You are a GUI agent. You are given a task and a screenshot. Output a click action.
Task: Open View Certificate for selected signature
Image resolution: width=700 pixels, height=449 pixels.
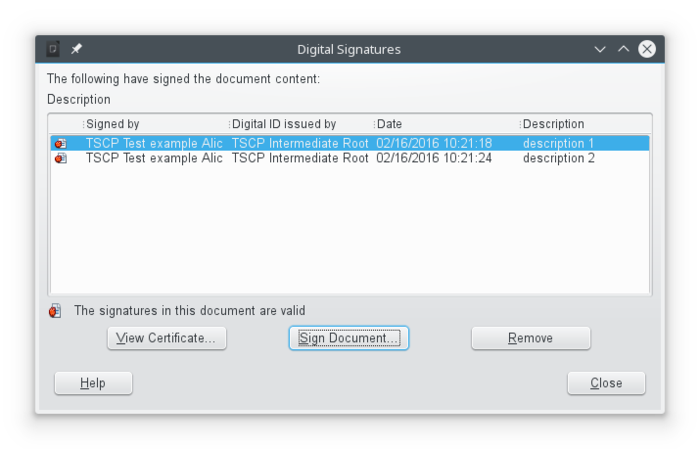tap(167, 338)
